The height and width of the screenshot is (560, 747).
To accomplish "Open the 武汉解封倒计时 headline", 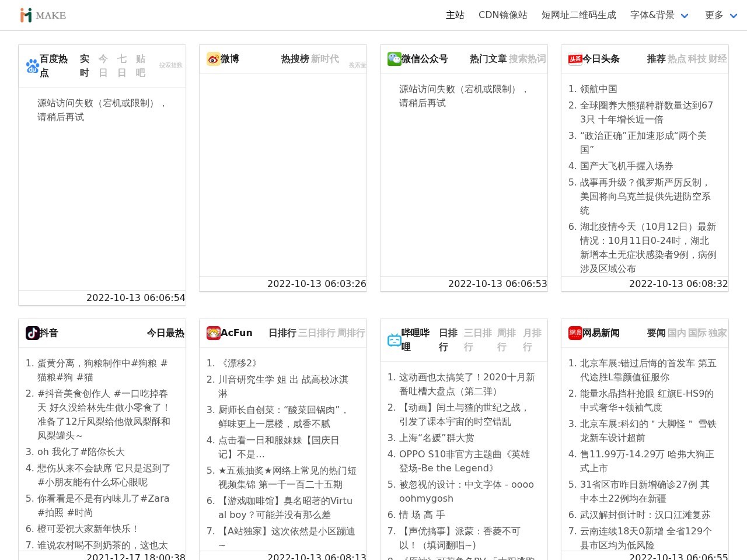I will click(x=645, y=515).
